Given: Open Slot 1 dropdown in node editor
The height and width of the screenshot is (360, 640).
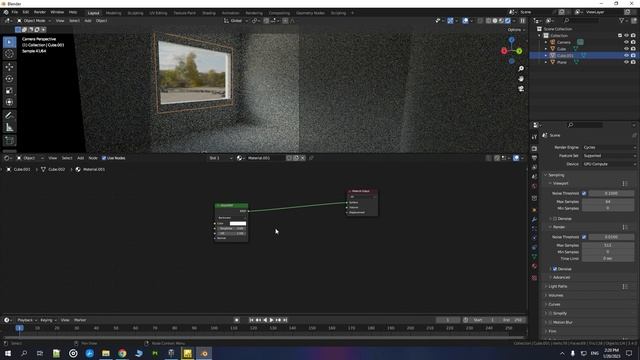Looking at the screenshot, I should (220, 158).
